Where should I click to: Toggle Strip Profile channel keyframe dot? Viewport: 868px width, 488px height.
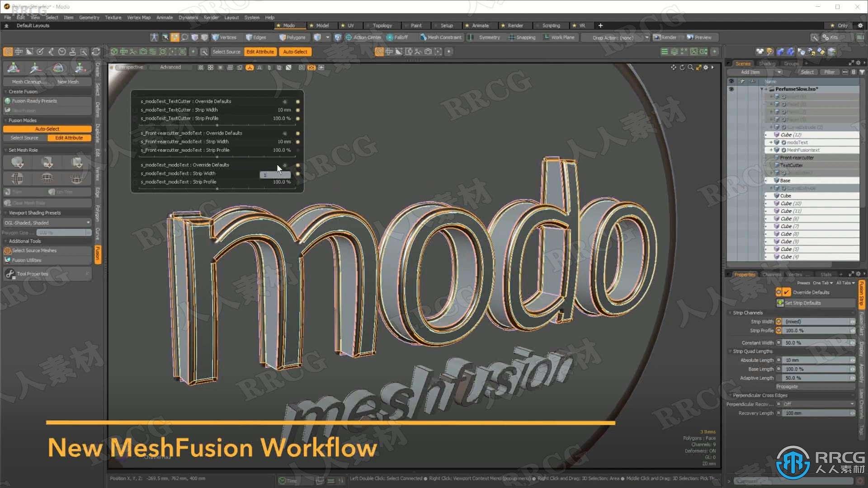click(x=778, y=331)
